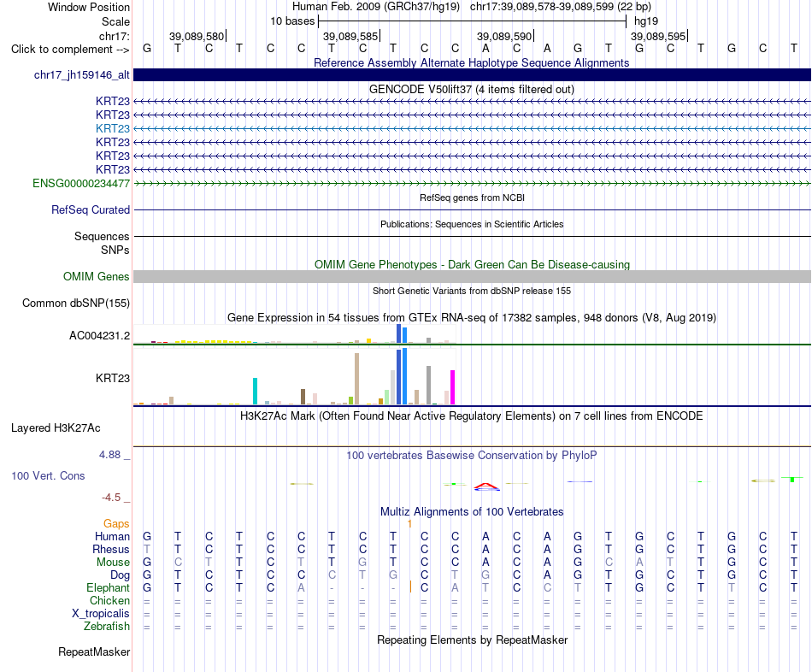Viewport: 812px width, 672px height.
Task: Open 100 vertebrates Basewise Conservation by PhyloP title
Action: (471, 456)
